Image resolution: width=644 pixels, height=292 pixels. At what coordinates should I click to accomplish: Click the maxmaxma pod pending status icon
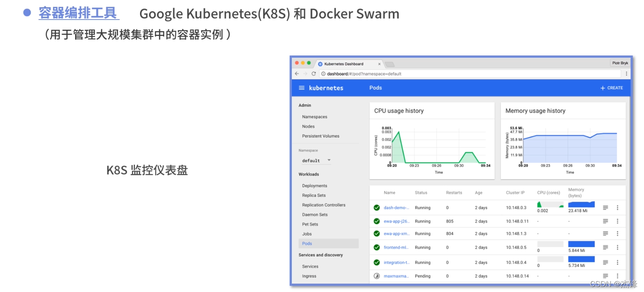click(x=376, y=276)
